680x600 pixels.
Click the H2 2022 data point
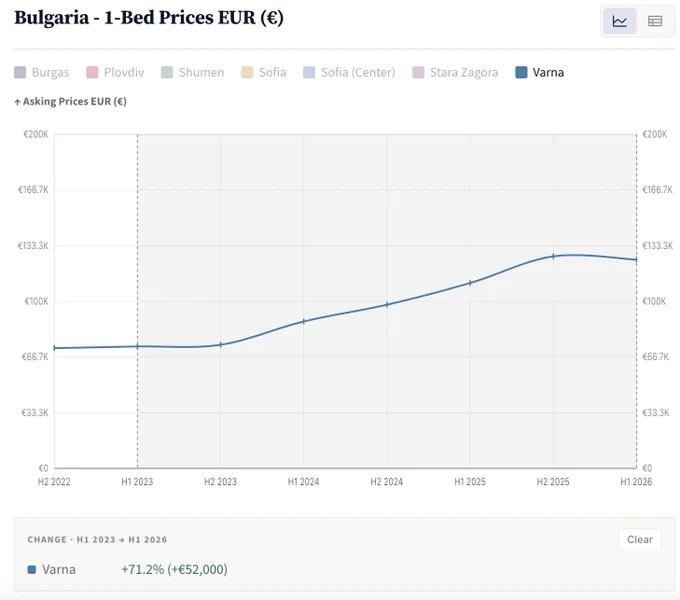click(54, 348)
